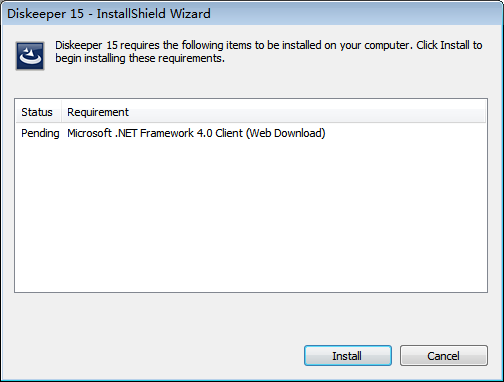504x382 pixels.
Task: Cancel the InstallShield Wizard setup
Action: tap(444, 356)
